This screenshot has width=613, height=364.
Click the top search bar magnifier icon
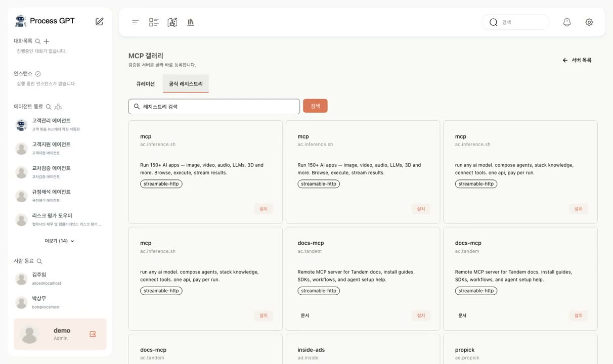tap(493, 22)
